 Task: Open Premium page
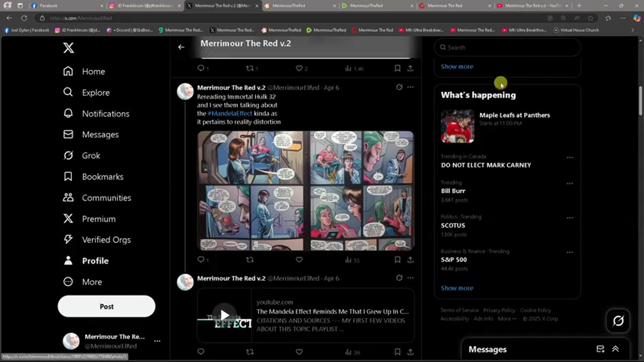pos(89,219)
